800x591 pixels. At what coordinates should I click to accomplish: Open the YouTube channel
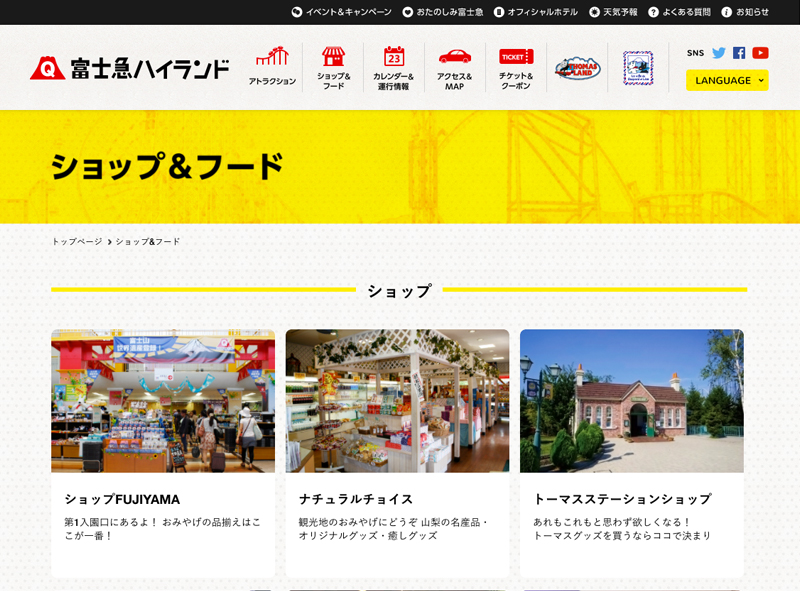[760, 53]
